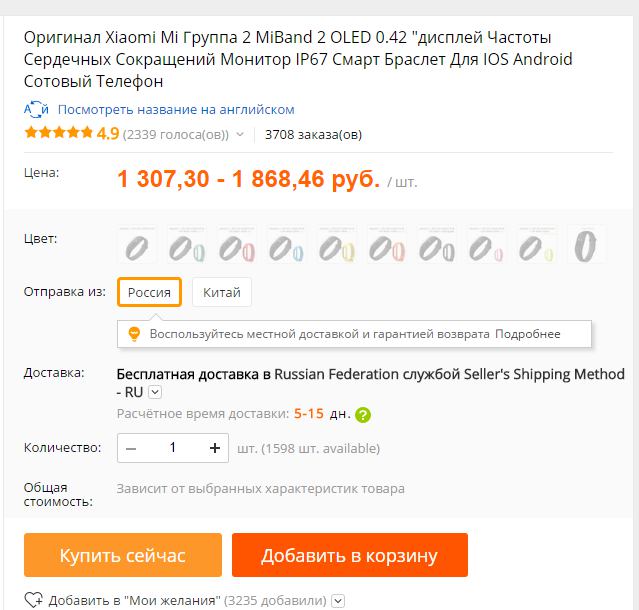Viewport: 639px width, 610px height.
Task: Click the heart wishlist icon
Action: click(34, 600)
